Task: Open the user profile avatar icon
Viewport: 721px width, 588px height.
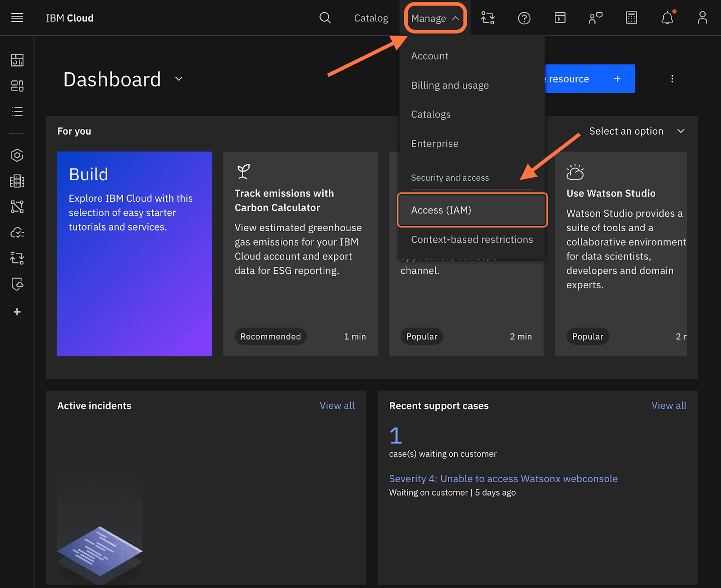Action: (702, 18)
